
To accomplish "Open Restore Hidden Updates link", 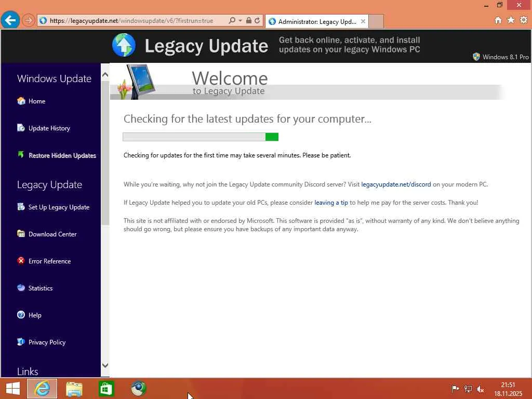I will tap(62, 155).
